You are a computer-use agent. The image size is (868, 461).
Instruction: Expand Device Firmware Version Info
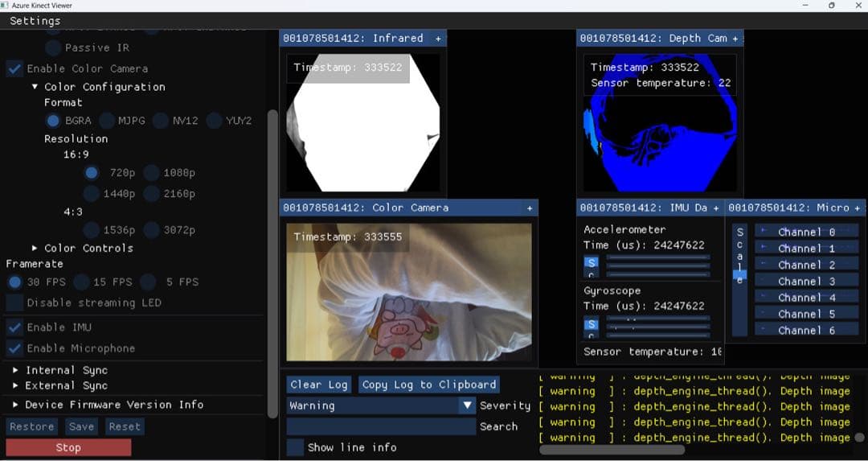click(15, 405)
